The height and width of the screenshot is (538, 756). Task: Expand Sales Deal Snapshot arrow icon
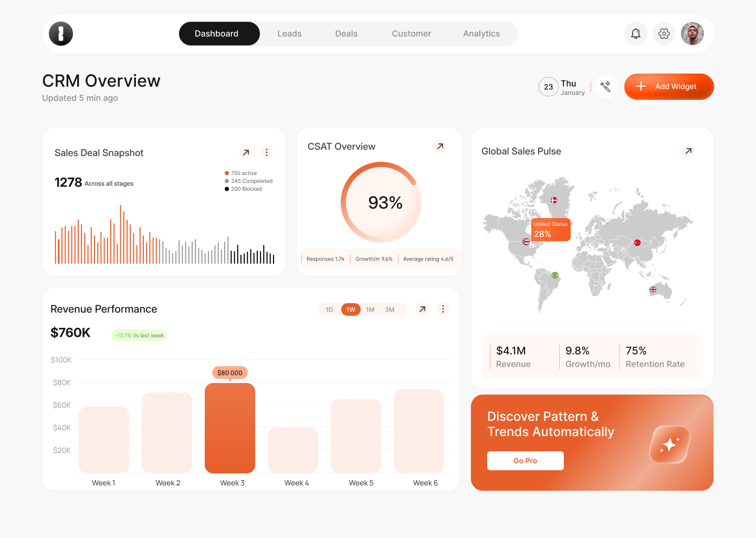(x=246, y=152)
